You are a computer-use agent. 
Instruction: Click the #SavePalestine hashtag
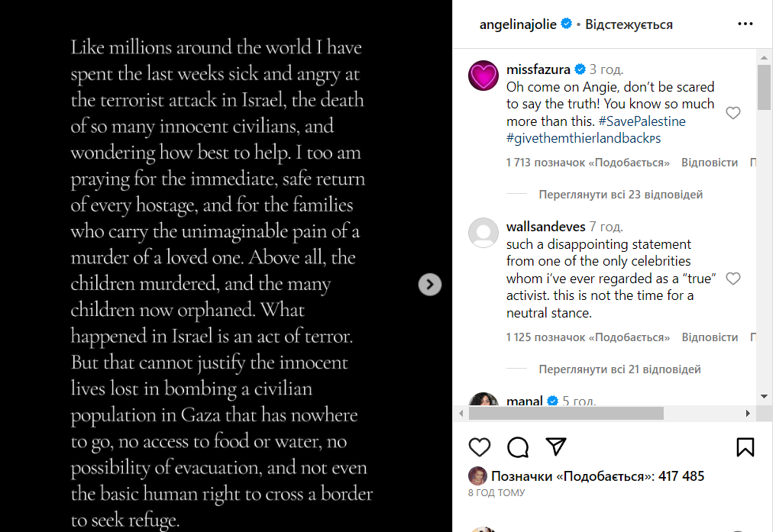tap(642, 121)
